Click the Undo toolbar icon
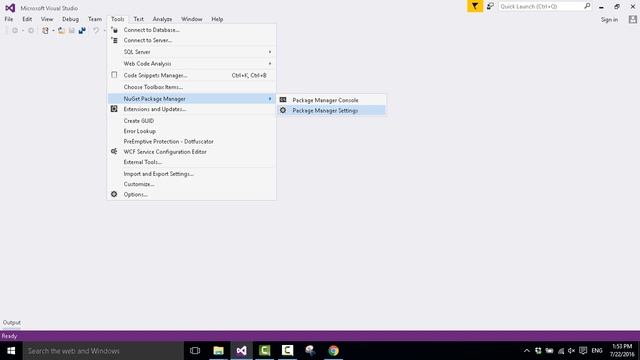The height and width of the screenshot is (360, 640). (96, 31)
